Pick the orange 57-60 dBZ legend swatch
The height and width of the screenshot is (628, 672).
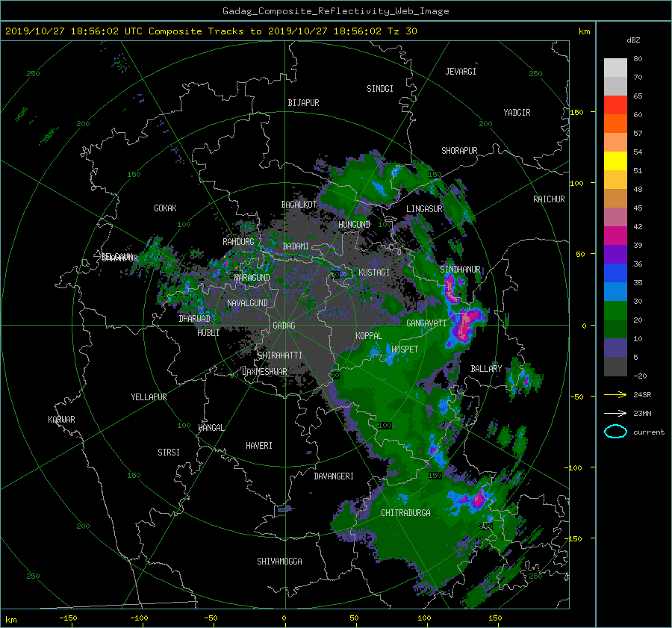click(615, 123)
